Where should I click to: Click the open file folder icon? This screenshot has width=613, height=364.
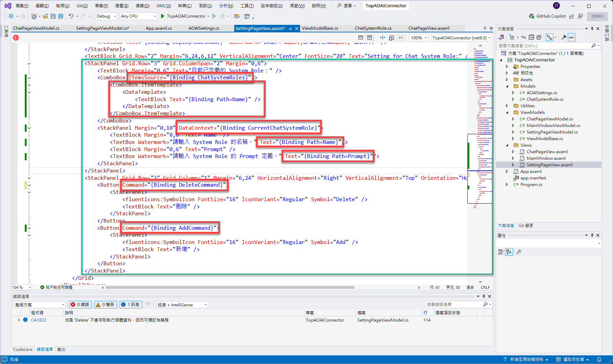[x=45, y=16]
